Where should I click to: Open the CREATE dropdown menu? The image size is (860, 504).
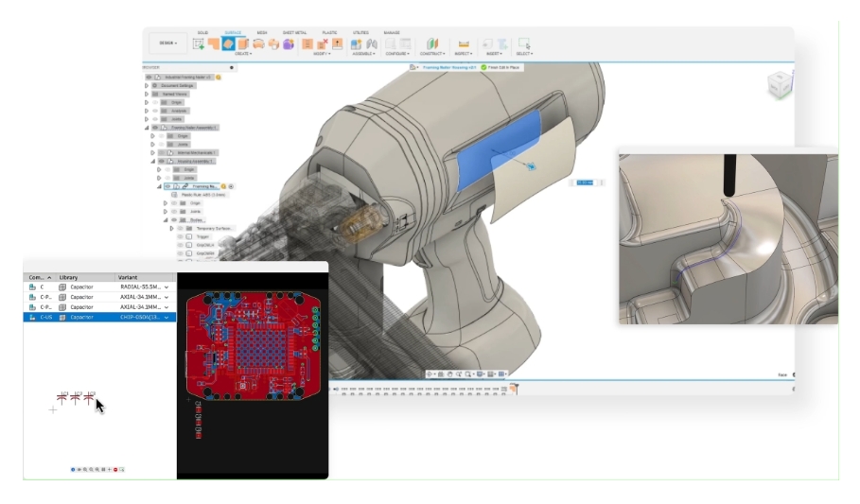click(x=243, y=54)
